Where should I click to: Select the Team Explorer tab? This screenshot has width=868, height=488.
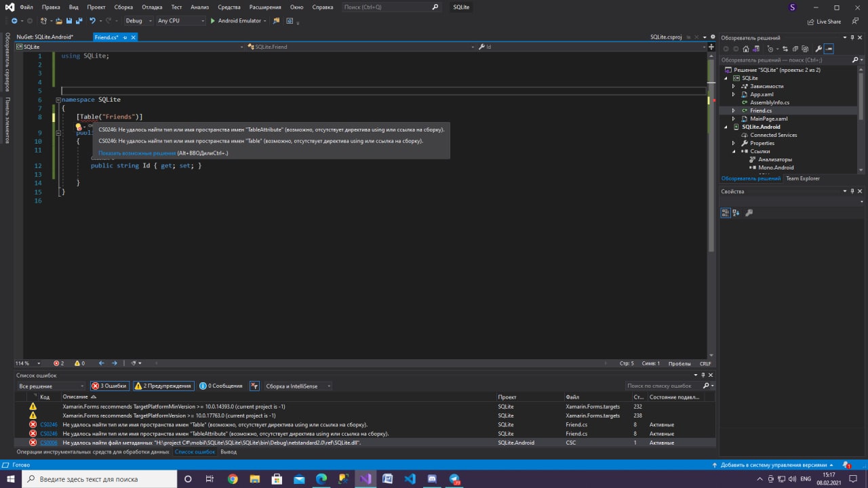tap(803, 178)
